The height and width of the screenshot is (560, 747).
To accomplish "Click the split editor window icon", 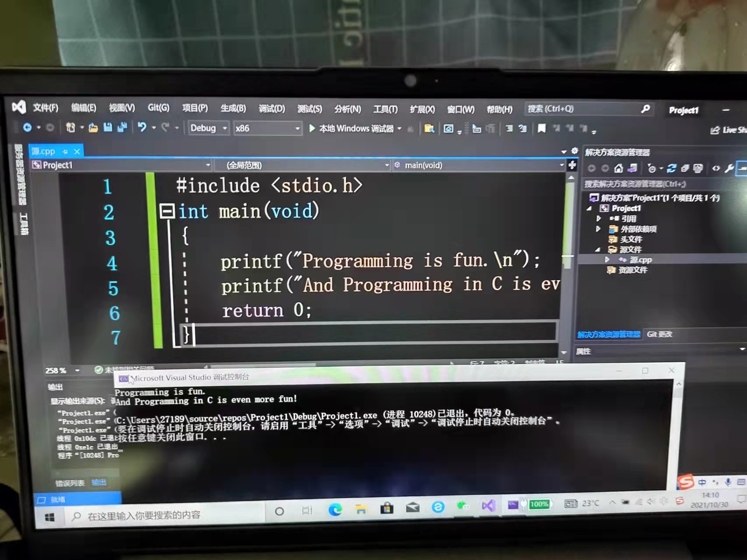I will [x=572, y=165].
